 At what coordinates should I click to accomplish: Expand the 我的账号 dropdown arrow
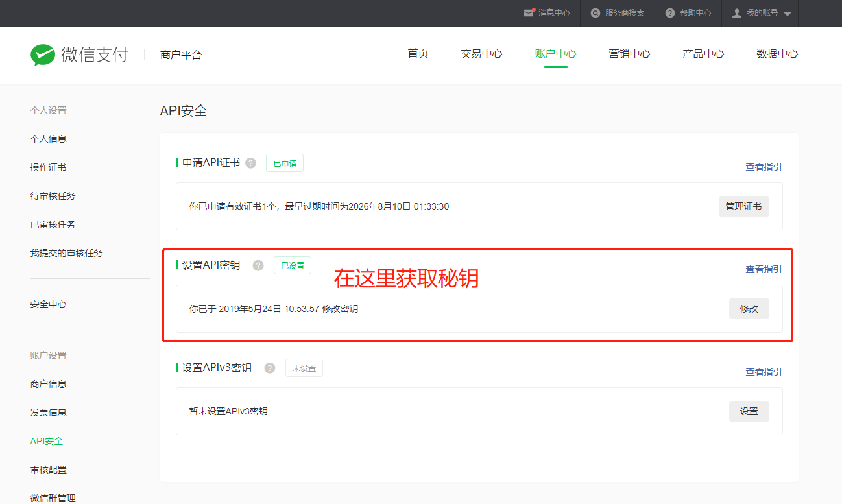click(x=788, y=14)
